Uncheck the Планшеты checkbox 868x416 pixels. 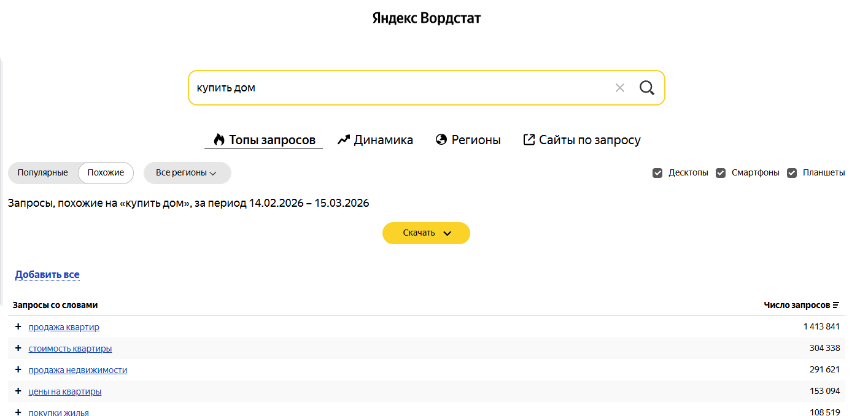pyautogui.click(x=792, y=173)
